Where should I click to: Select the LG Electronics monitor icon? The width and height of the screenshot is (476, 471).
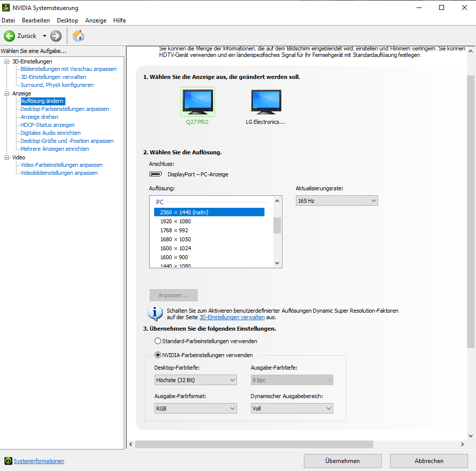(266, 102)
